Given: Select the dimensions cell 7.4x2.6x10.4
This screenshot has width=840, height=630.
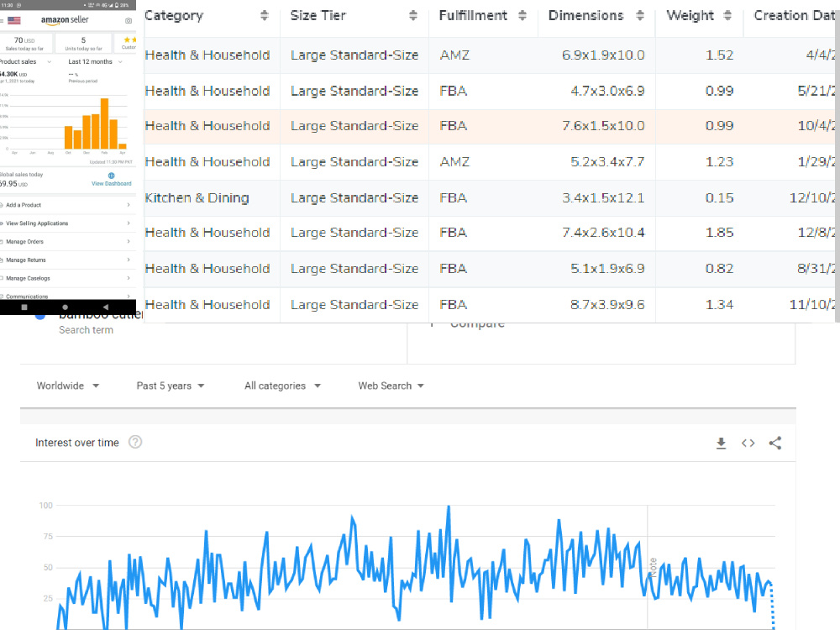Looking at the screenshot, I should (603, 233).
